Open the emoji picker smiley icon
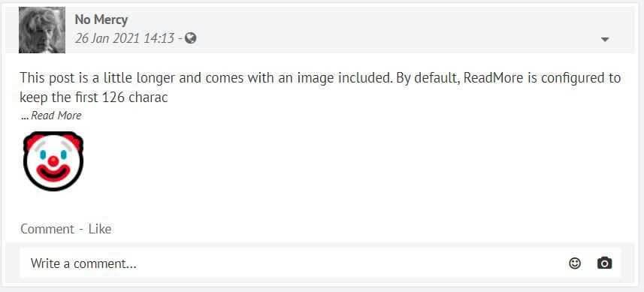Image resolution: width=644 pixels, height=292 pixels. click(575, 263)
